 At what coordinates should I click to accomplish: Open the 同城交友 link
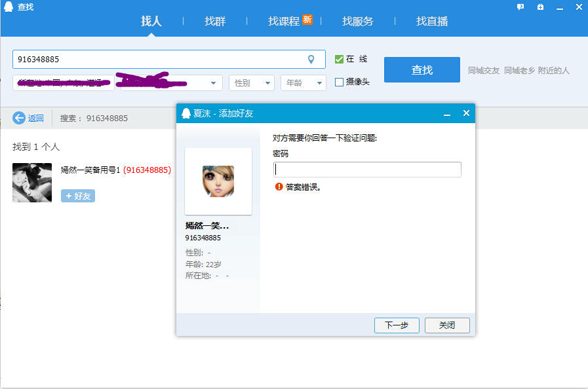click(483, 71)
